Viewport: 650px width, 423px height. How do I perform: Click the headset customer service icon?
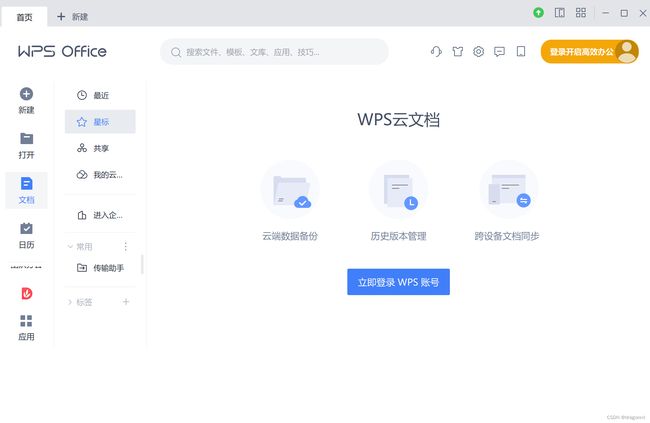tap(436, 51)
